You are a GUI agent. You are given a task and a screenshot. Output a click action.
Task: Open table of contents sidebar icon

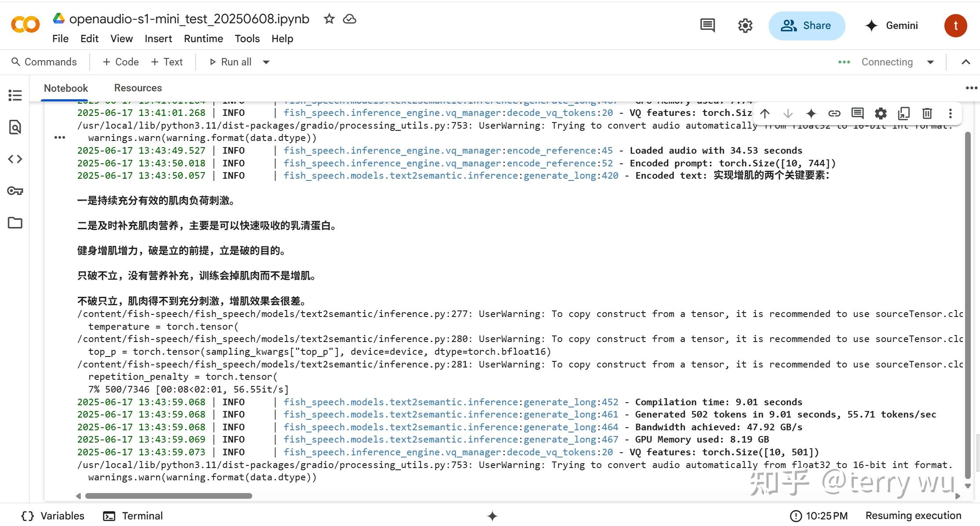point(15,95)
